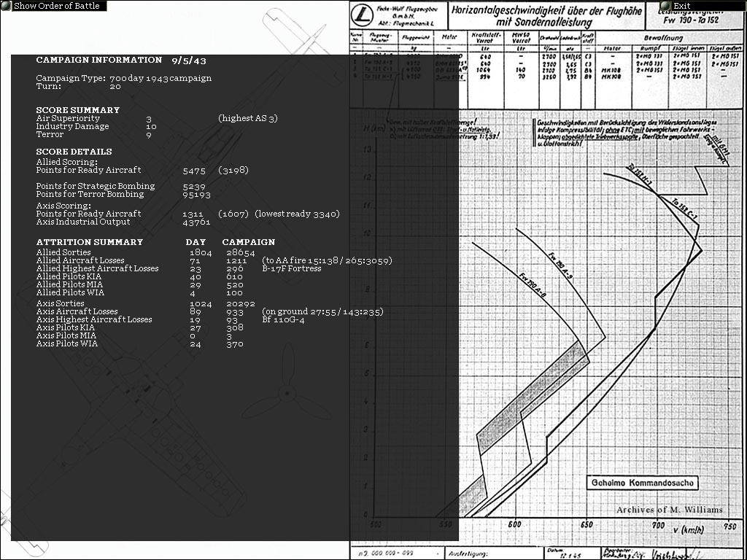Click the '700 day 1943 campaign' text
747x560 pixels.
click(160, 78)
